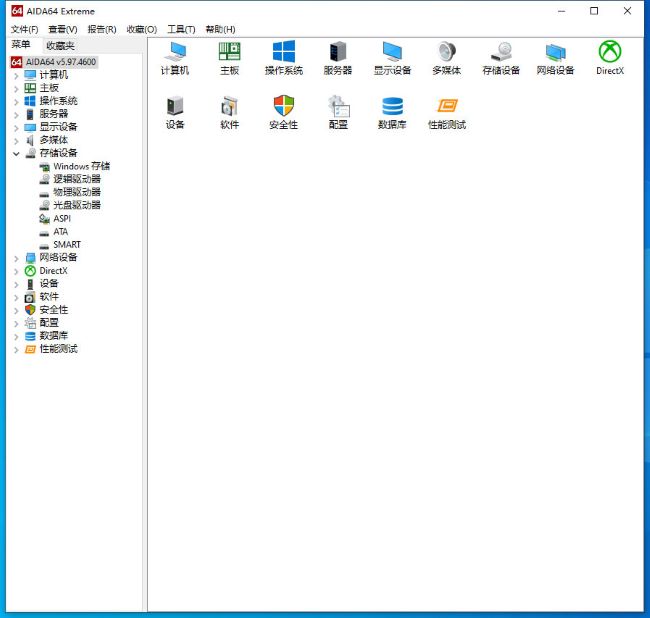Image resolution: width=650 pixels, height=618 pixels.
Task: Open the 安全性 (Security) shield icon
Action: tap(284, 107)
